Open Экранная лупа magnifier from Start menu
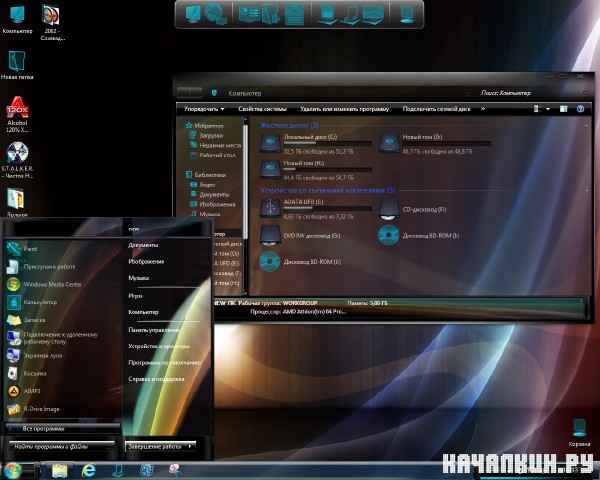 [35, 356]
